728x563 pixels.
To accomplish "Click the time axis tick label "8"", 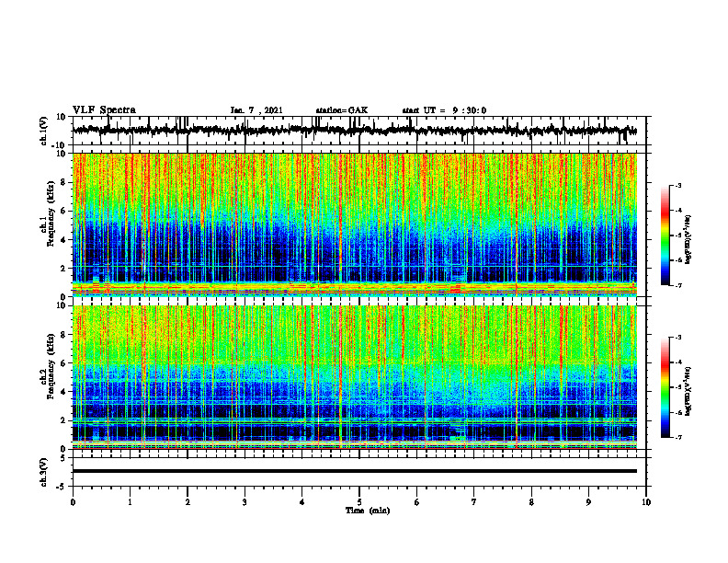I will (x=531, y=501).
